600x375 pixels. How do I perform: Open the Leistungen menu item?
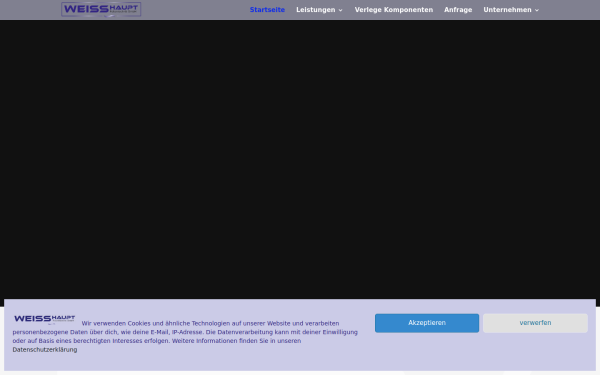tap(316, 10)
